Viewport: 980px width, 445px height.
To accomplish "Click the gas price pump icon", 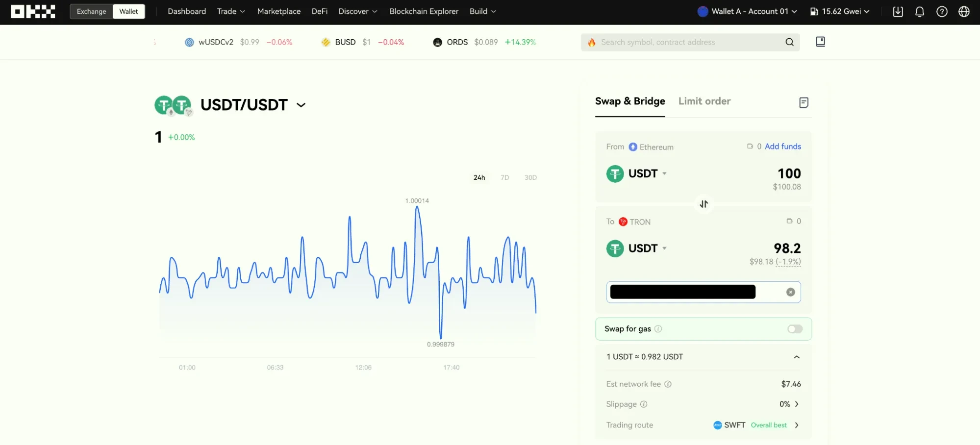I will point(814,11).
